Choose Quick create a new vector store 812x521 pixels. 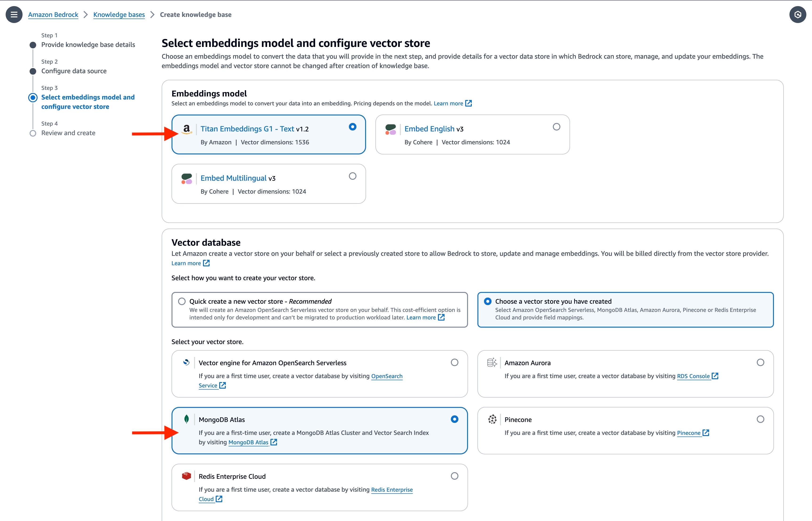pyautogui.click(x=182, y=301)
